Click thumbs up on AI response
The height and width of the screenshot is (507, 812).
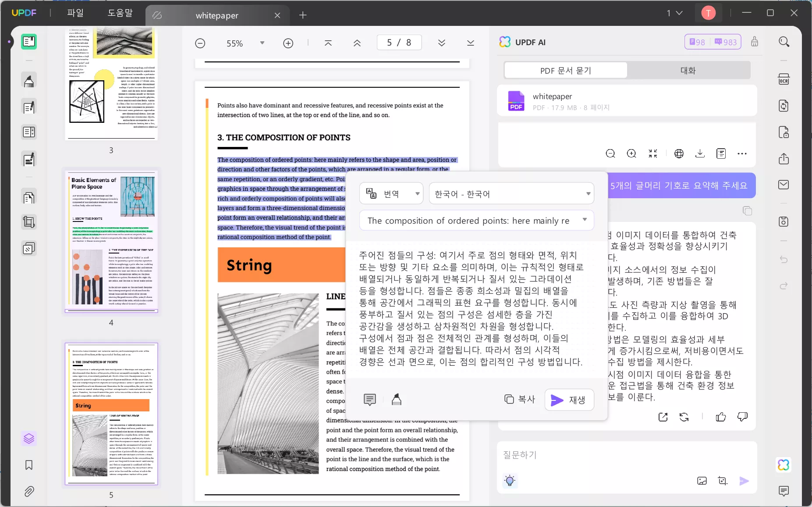pyautogui.click(x=721, y=417)
